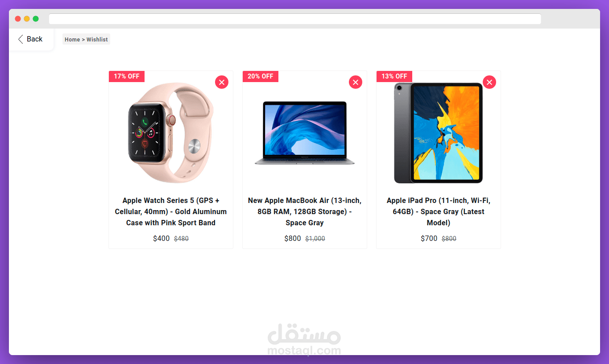Open the Apple Watch Series 5 image

click(x=171, y=133)
